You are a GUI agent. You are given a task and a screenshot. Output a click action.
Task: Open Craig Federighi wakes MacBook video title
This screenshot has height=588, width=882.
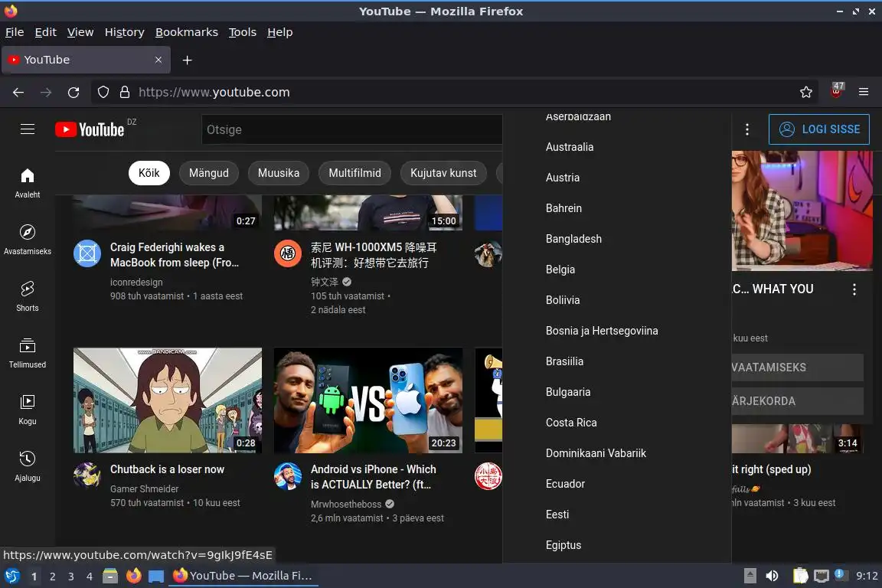(175, 255)
